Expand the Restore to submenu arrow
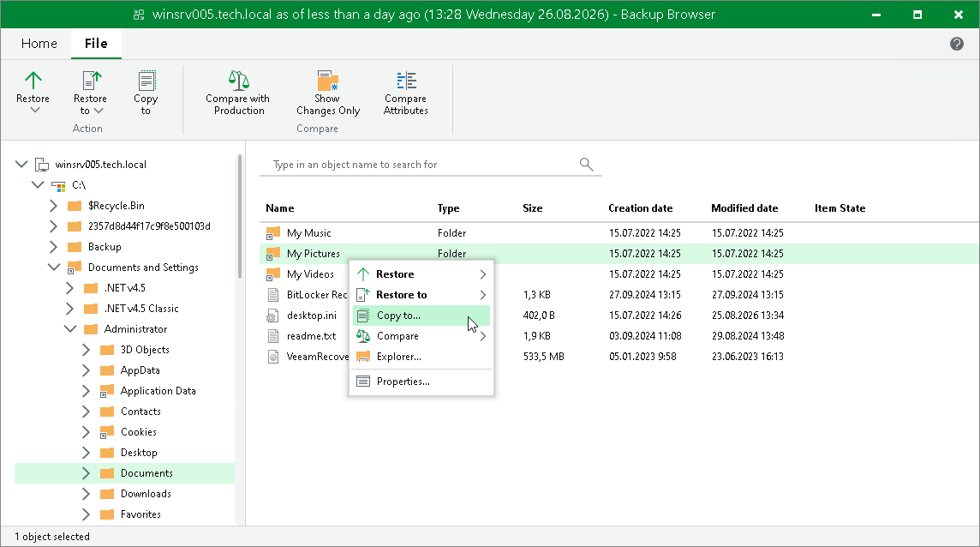 click(x=482, y=295)
